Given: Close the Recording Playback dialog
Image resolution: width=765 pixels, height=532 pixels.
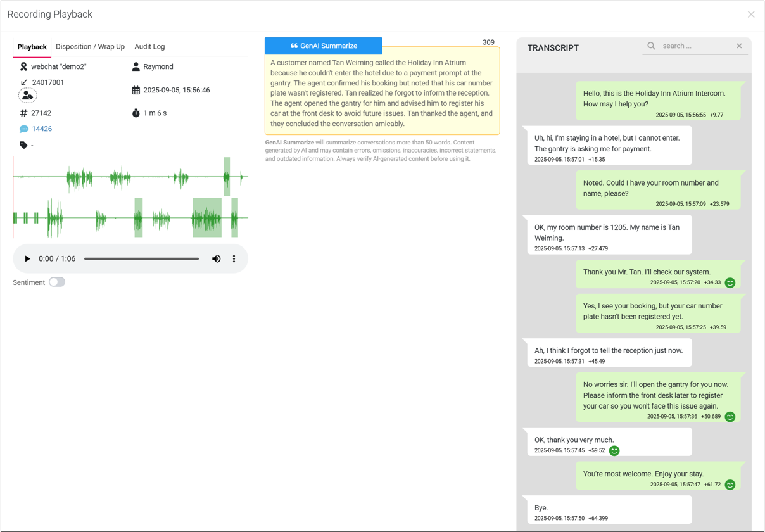Looking at the screenshot, I should coord(751,15).
